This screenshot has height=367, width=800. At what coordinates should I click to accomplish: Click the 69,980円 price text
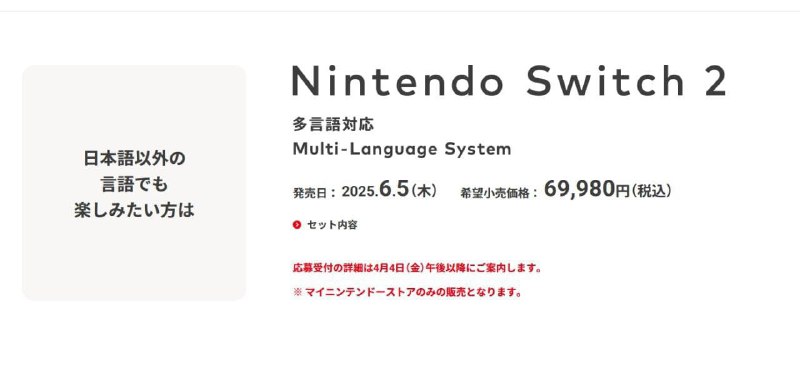coord(587,189)
